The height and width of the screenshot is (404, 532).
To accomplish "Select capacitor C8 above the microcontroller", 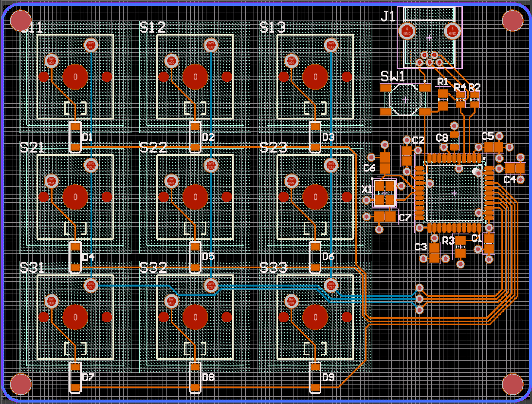I will [x=454, y=141].
